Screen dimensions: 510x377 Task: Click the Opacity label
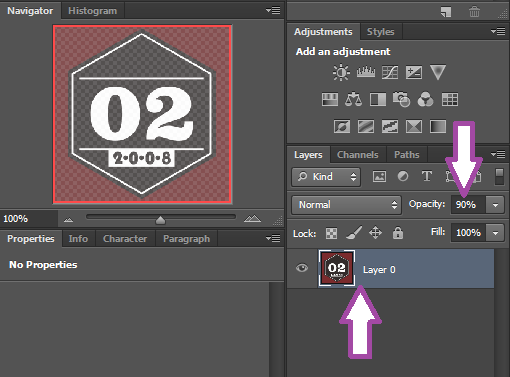coord(427,204)
